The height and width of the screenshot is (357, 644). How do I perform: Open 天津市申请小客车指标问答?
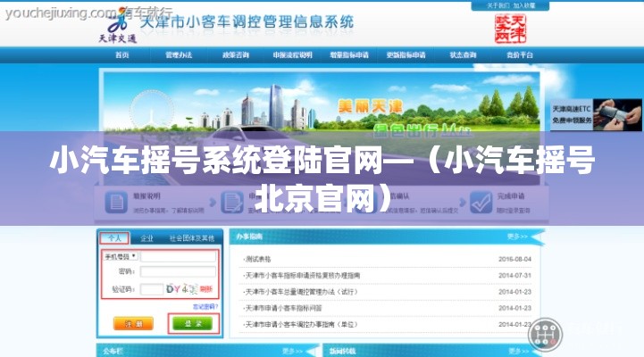[x=282, y=308]
